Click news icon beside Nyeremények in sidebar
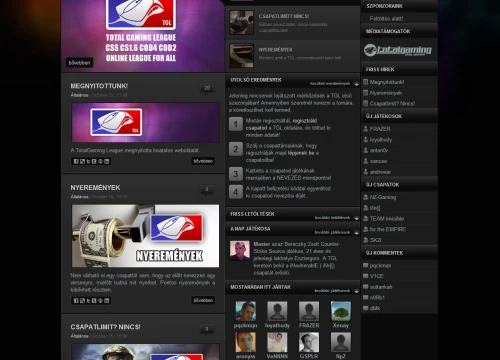Screen dimensions: 500x360 366,93
